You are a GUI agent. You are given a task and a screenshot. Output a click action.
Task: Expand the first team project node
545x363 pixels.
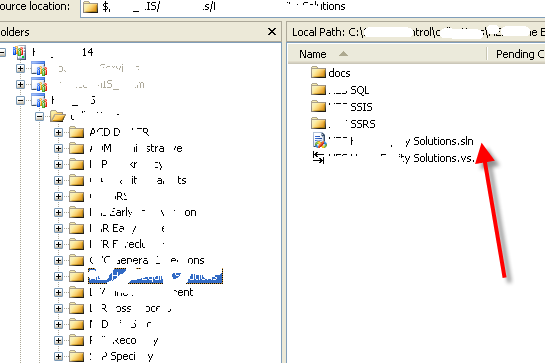[21, 68]
